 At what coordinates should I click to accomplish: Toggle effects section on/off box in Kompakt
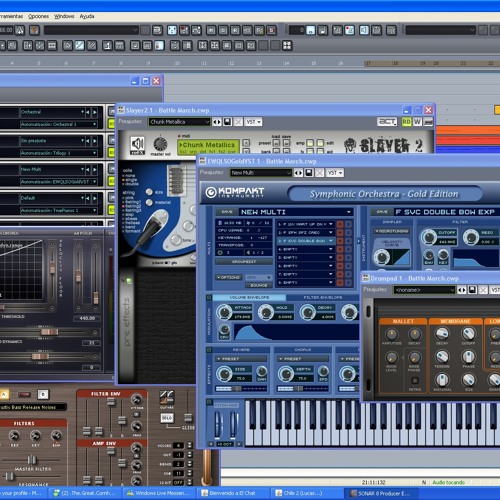[209, 350]
